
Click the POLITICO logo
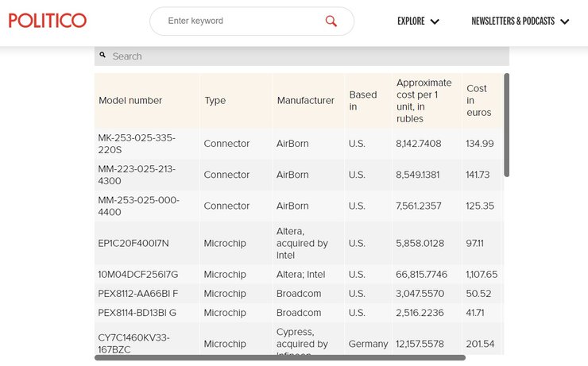(48, 21)
